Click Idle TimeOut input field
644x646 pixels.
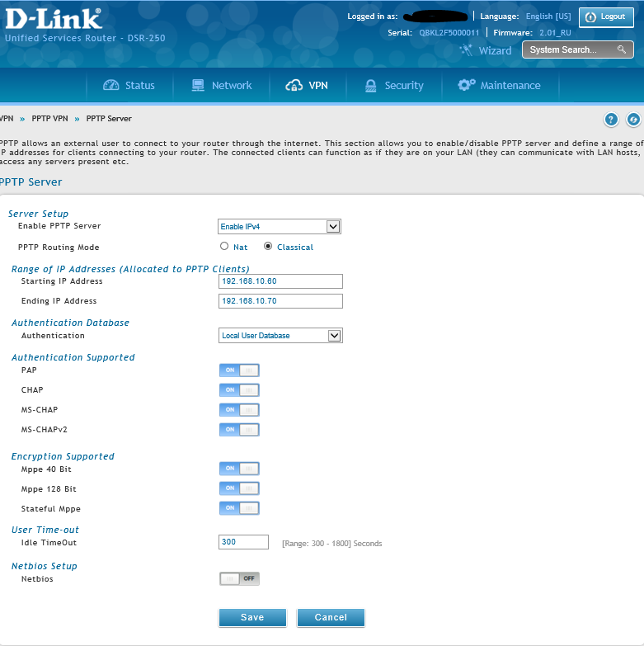[243, 542]
